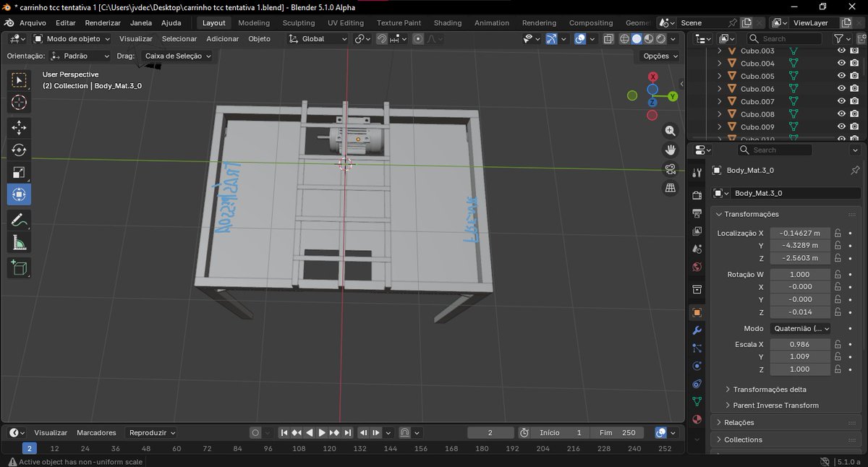Click the Fim frame 250 field
Viewport: 868px width, 467px height.
coord(616,433)
